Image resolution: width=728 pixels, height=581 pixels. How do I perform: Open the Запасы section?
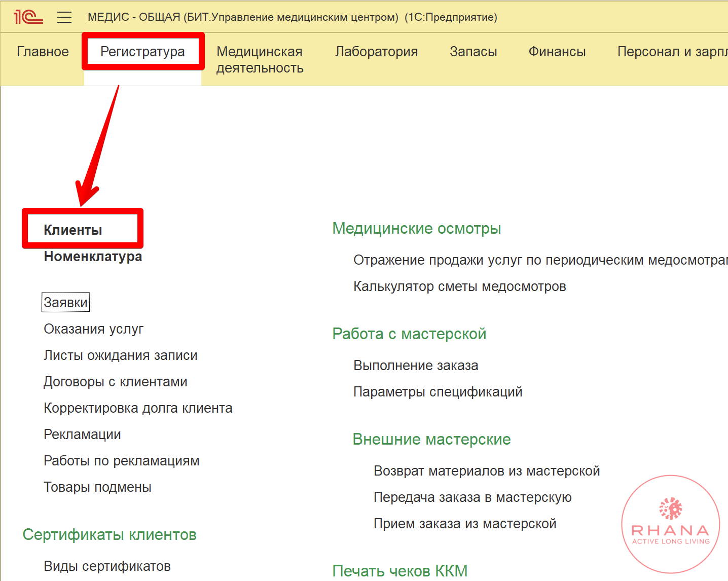473,52
